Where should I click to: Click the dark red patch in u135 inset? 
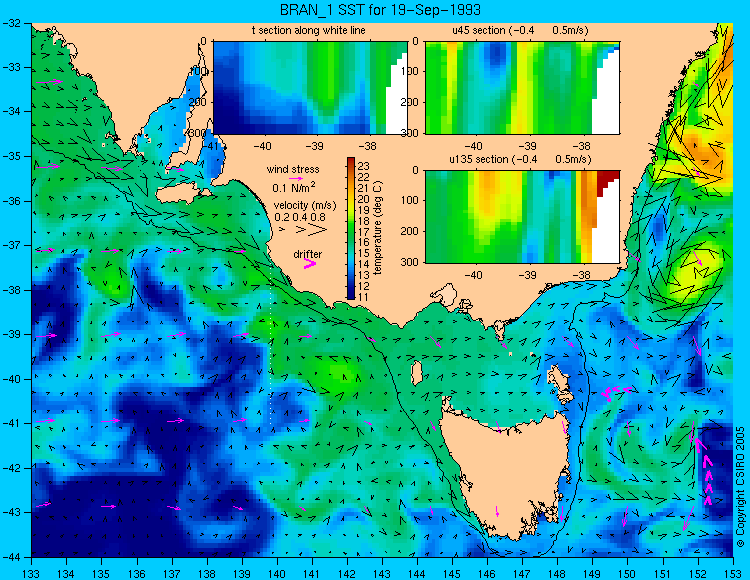tap(607, 181)
